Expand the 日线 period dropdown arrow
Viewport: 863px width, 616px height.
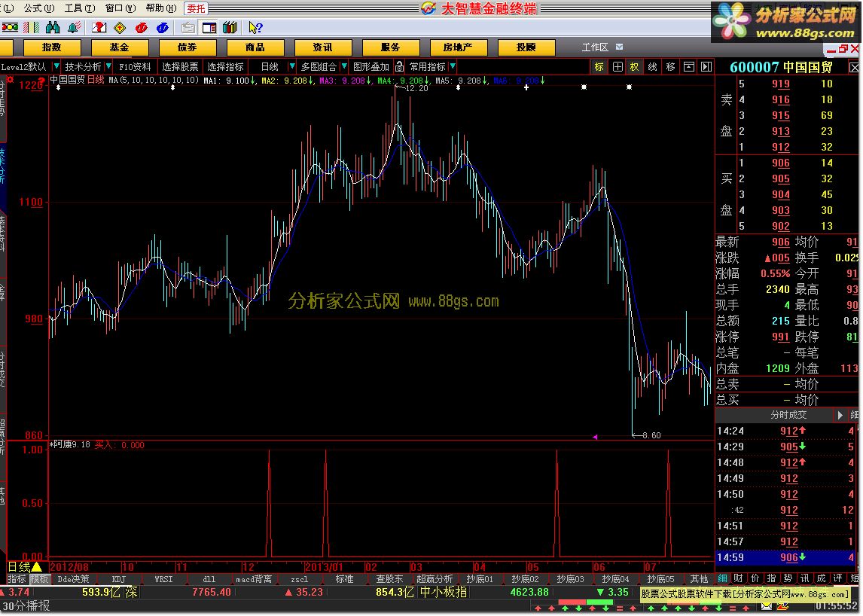coord(291,66)
